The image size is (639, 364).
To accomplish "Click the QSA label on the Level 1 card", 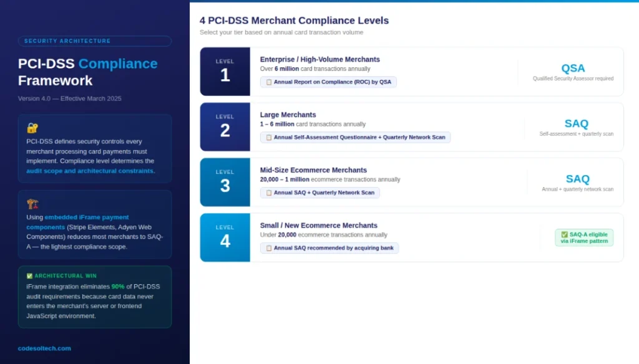I will [573, 68].
